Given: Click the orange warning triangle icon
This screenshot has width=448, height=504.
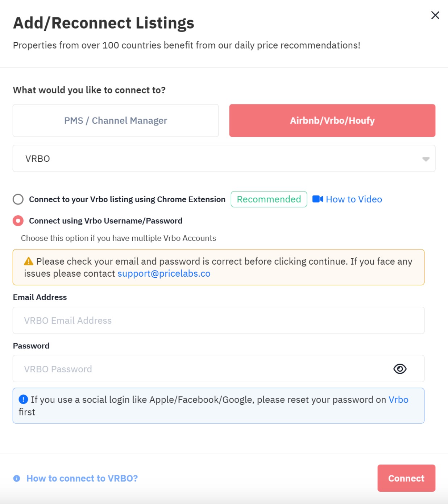Looking at the screenshot, I should click(x=29, y=261).
